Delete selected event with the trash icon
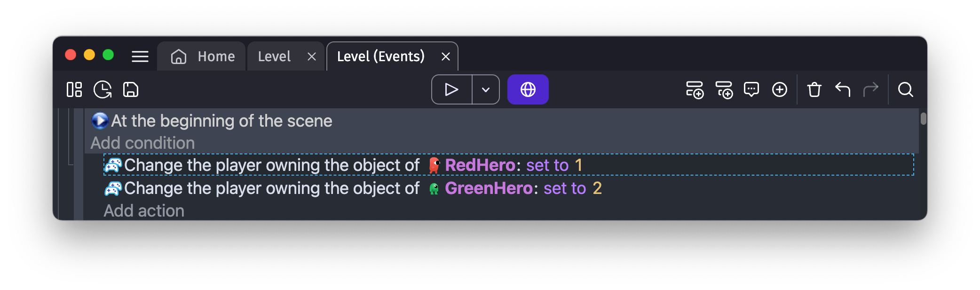This screenshot has width=980, height=290. coord(815,89)
